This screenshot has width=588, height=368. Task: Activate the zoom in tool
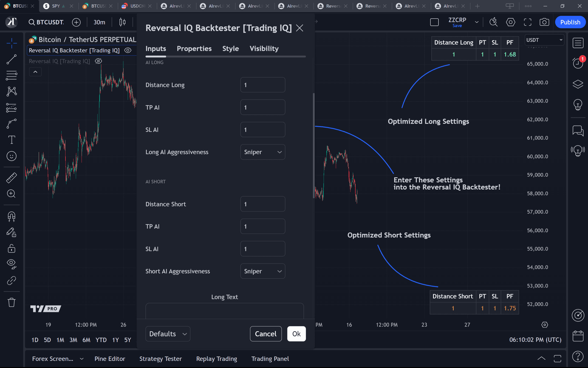pyautogui.click(x=11, y=194)
